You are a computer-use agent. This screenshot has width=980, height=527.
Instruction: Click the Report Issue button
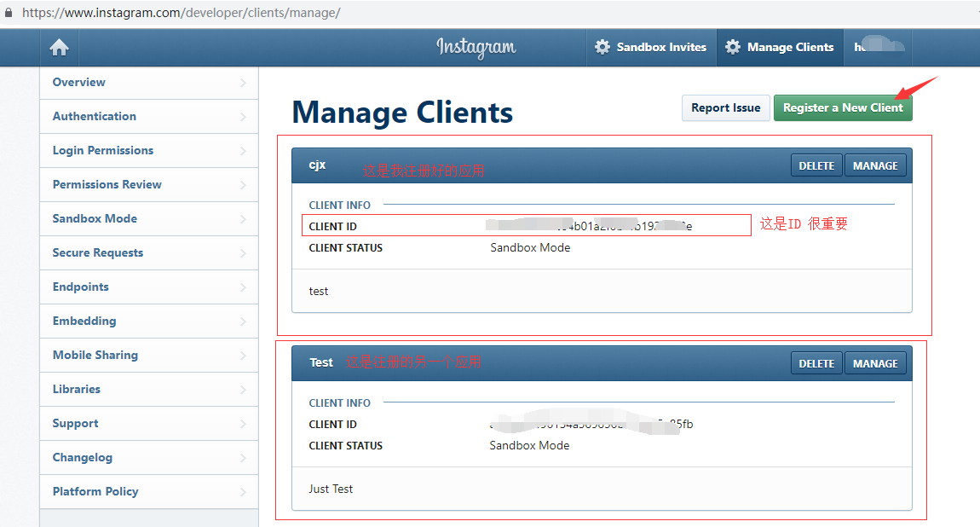click(x=725, y=107)
